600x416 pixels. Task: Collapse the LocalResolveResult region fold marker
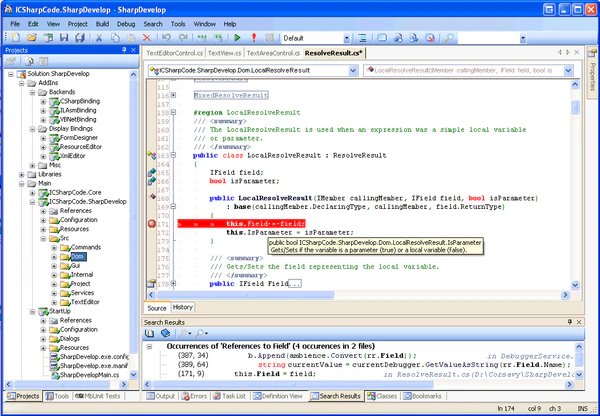[x=174, y=113]
